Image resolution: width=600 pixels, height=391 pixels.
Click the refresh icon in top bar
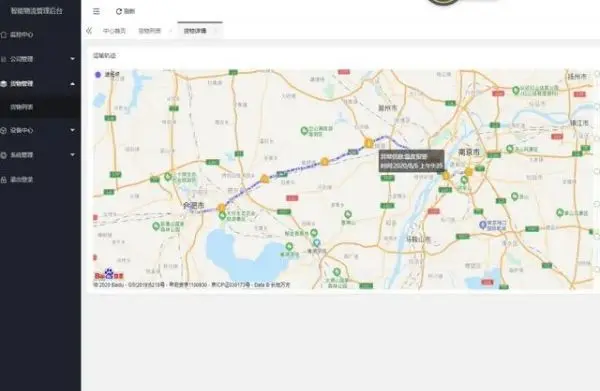[119, 11]
